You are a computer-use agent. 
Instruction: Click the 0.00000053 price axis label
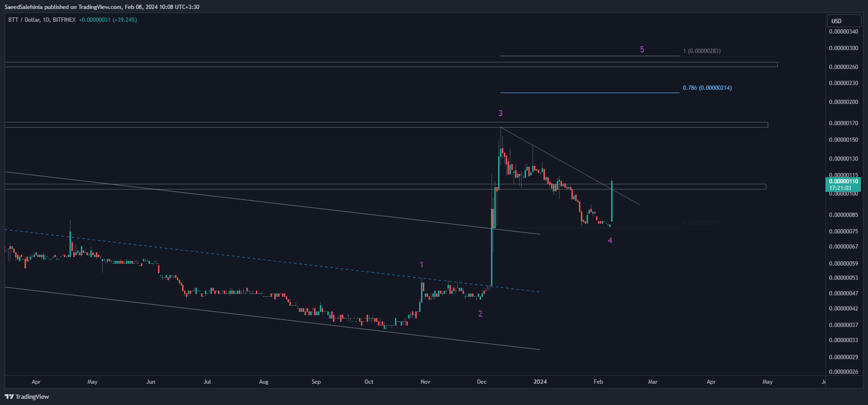(x=843, y=278)
